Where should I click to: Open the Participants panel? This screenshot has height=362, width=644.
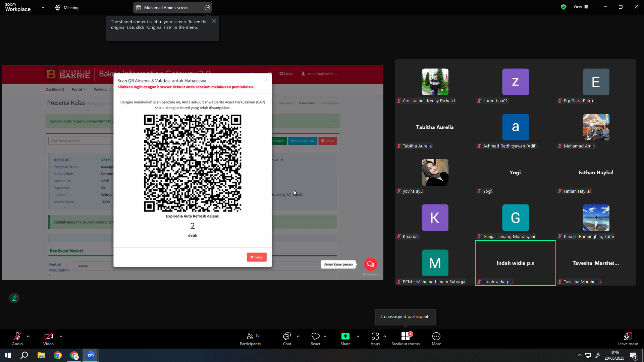point(250,339)
